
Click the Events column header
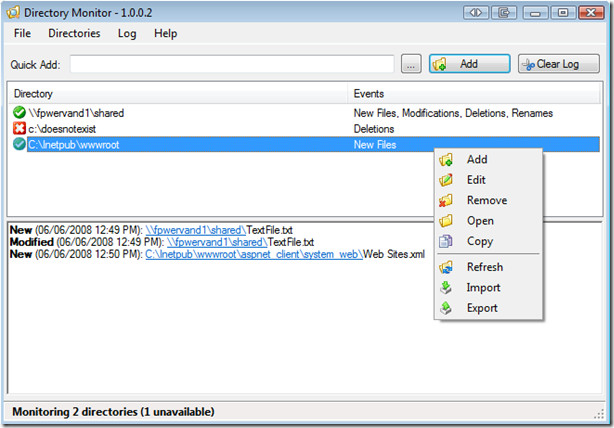tap(474, 94)
